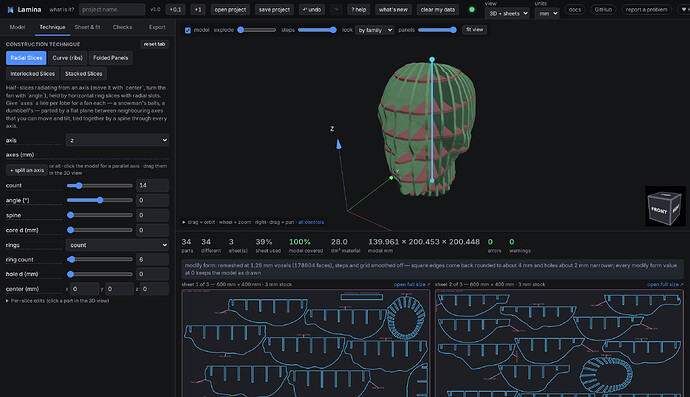Click the undo button
The width and height of the screenshot is (690, 397).
point(312,10)
